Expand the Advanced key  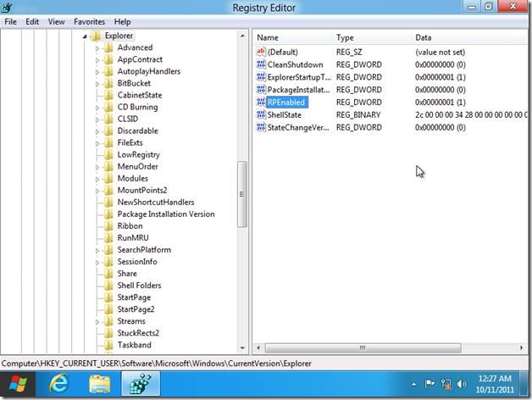click(97, 48)
